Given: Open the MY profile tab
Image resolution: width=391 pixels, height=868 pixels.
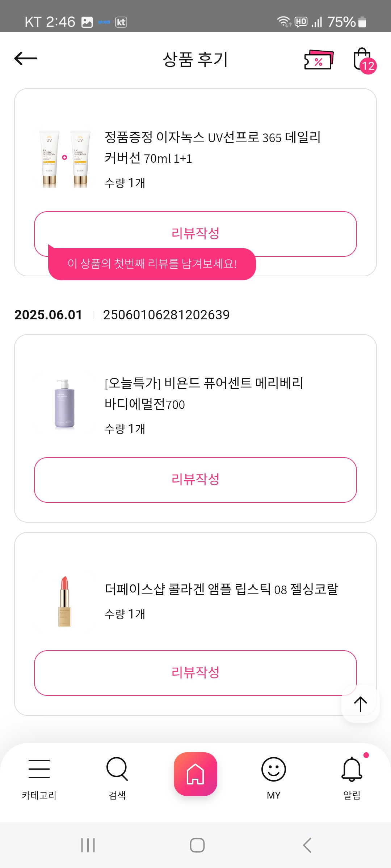Looking at the screenshot, I should (x=274, y=777).
